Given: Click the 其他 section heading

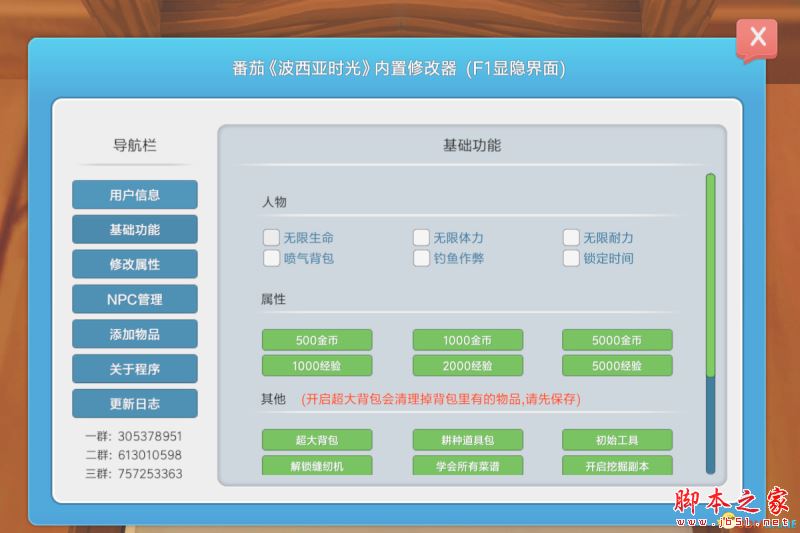Looking at the screenshot, I should [273, 399].
